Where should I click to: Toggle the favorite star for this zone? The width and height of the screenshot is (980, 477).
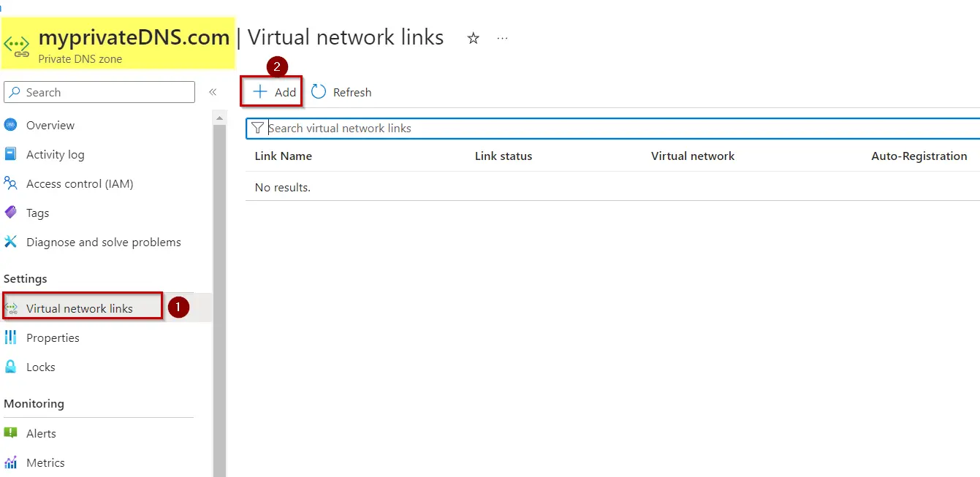[x=473, y=39]
